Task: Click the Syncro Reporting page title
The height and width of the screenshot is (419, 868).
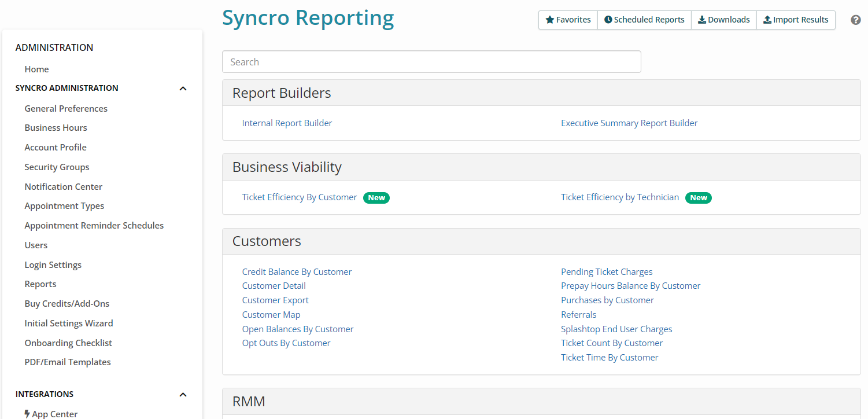Action: click(x=308, y=18)
